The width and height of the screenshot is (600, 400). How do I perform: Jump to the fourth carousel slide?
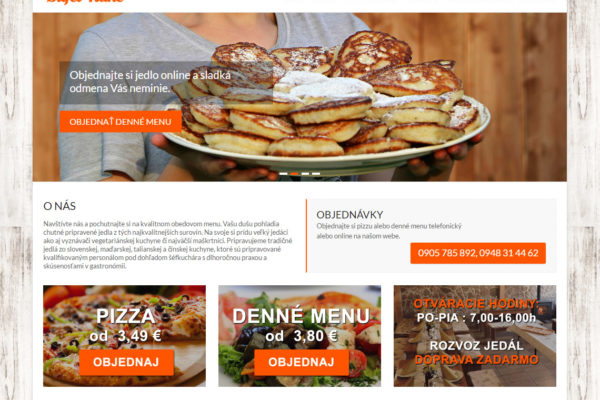coord(316,174)
